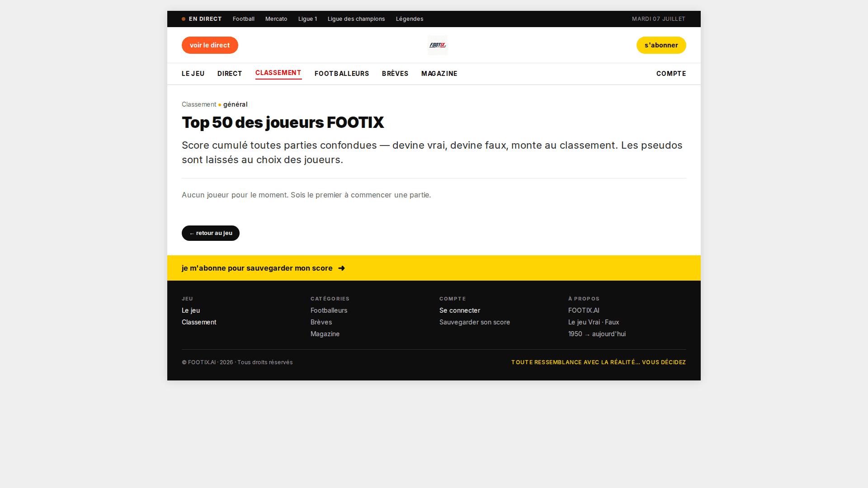Open the COMPTE menu item
The width and height of the screenshot is (868, 488).
pos(671,74)
